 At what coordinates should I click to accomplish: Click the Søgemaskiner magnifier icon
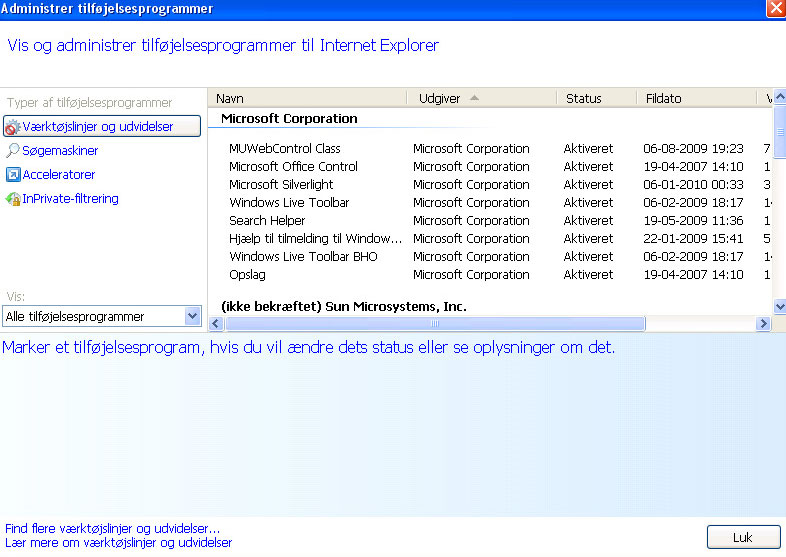click(13, 150)
